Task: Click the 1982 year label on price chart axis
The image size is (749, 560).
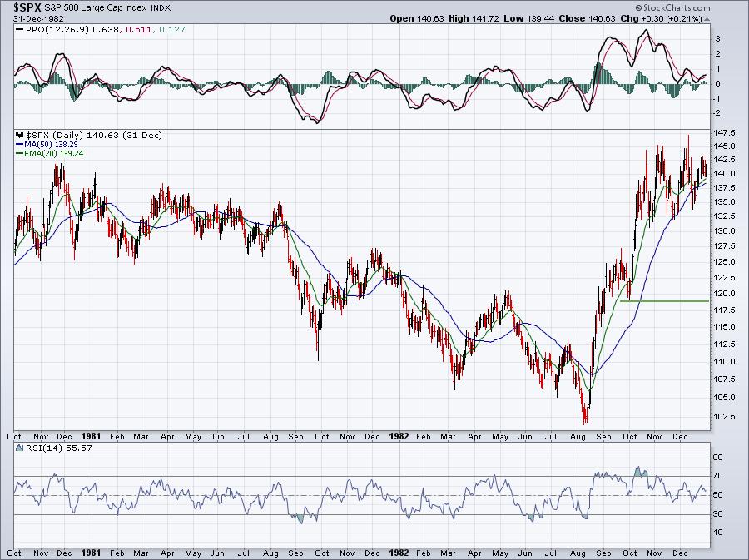Action: 397,434
